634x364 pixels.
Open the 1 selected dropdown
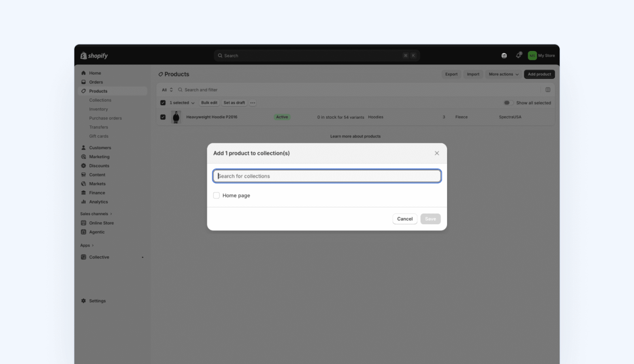click(182, 103)
